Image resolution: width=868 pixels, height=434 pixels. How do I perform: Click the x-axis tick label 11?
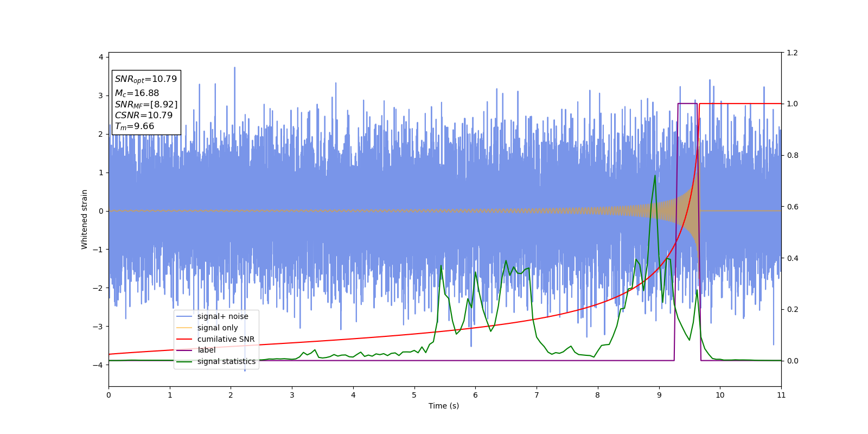pos(781,395)
